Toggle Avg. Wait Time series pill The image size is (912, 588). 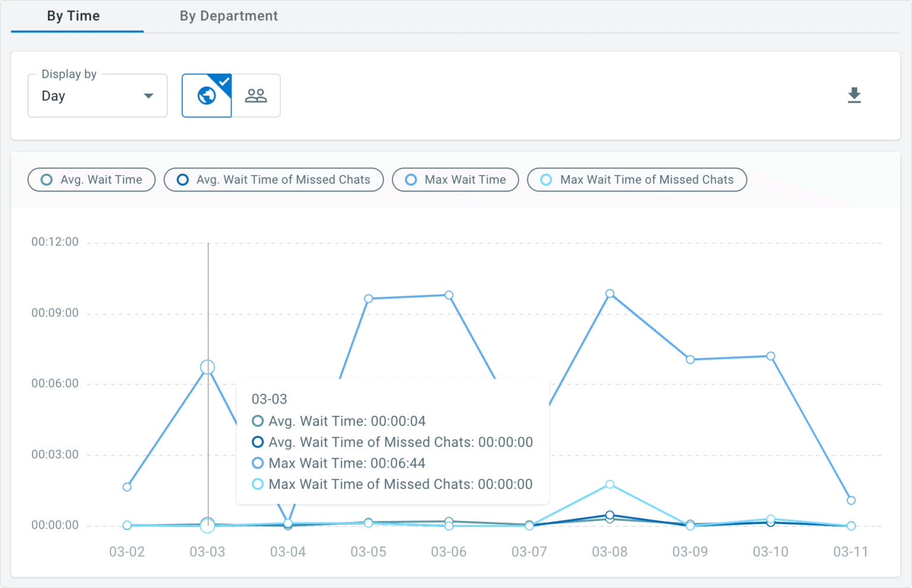(x=91, y=180)
